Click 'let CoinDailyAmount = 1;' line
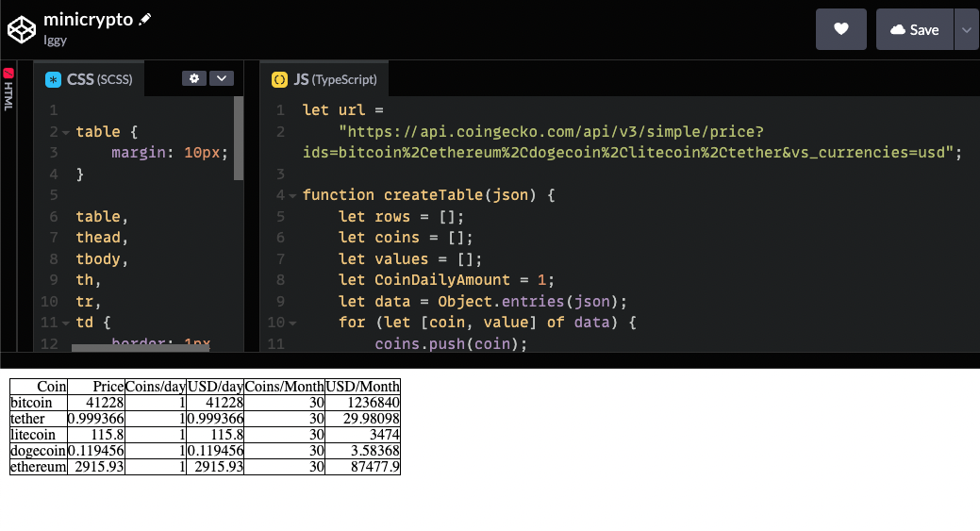980x531 pixels. point(446,280)
